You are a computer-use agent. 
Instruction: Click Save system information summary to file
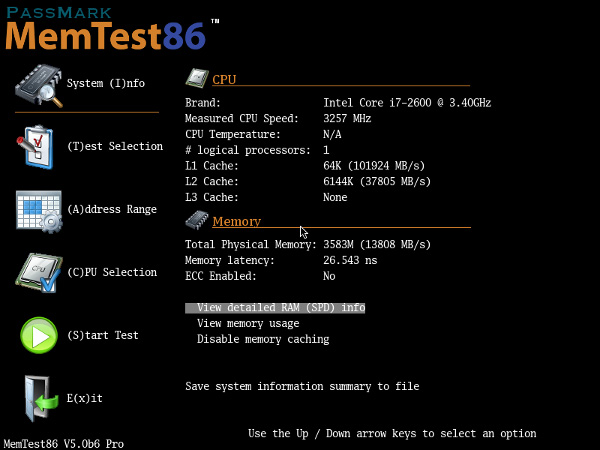(302, 386)
